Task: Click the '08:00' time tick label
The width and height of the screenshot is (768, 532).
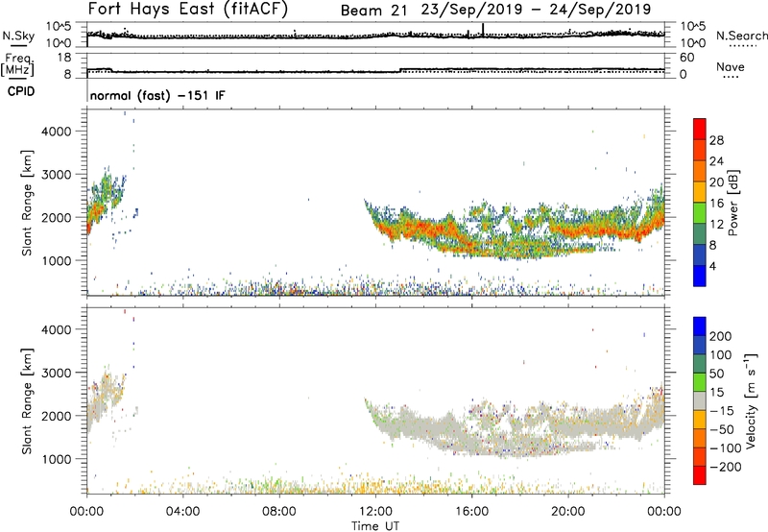Action: [279, 512]
